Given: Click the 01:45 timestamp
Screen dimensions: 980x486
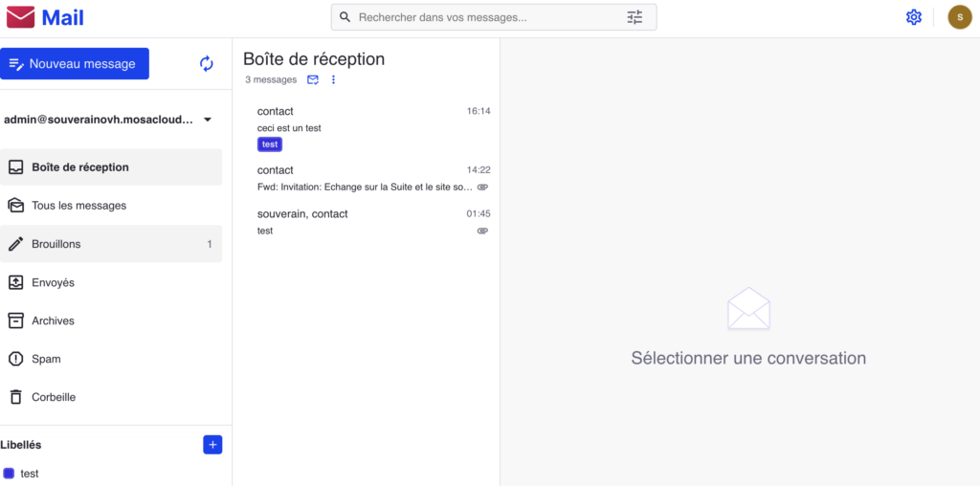Looking at the screenshot, I should [x=479, y=213].
